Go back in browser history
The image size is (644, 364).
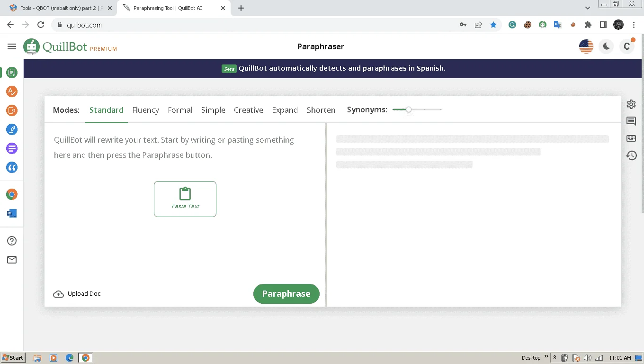pyautogui.click(x=10, y=25)
